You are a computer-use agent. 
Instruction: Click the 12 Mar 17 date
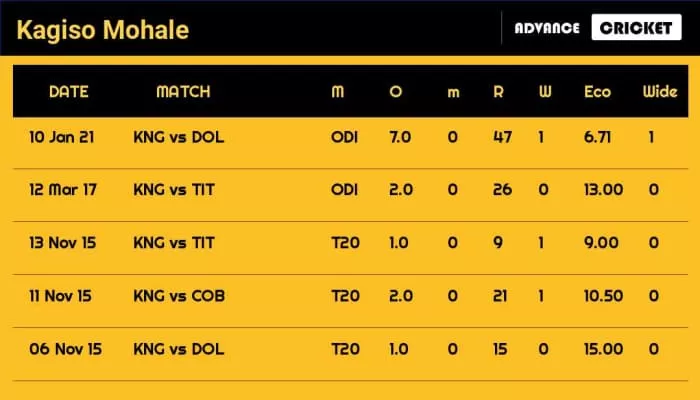(x=65, y=190)
